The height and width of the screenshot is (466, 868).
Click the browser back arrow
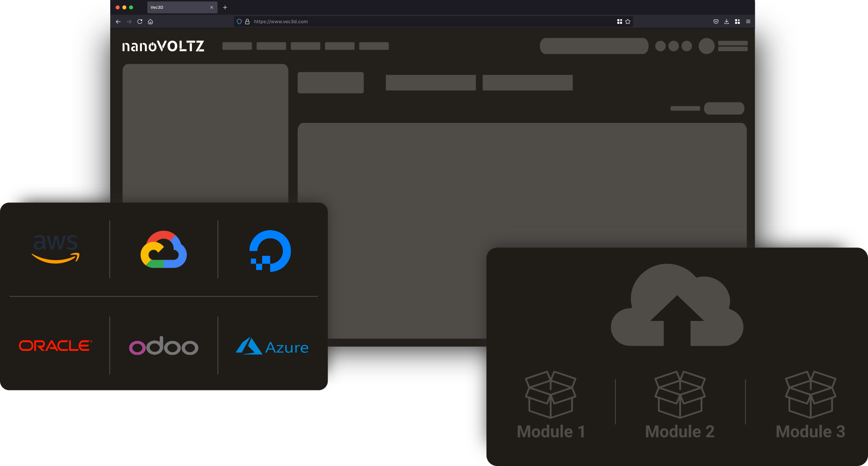(x=118, y=21)
